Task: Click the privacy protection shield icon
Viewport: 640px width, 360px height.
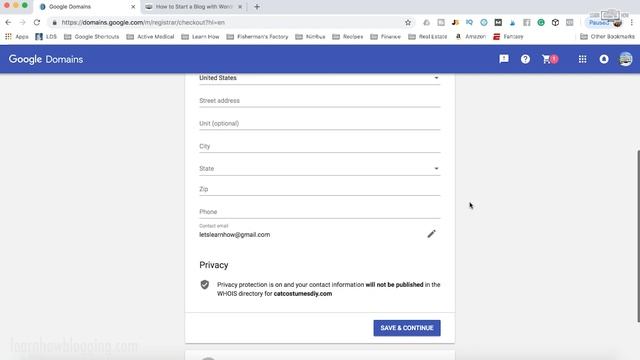Action: [x=205, y=284]
